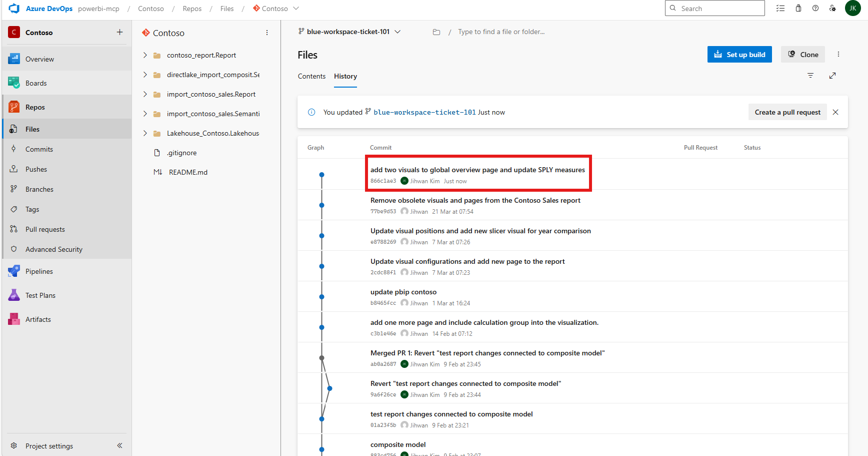868x456 pixels.
Task: Open Boards in the sidebar
Action: click(67, 83)
